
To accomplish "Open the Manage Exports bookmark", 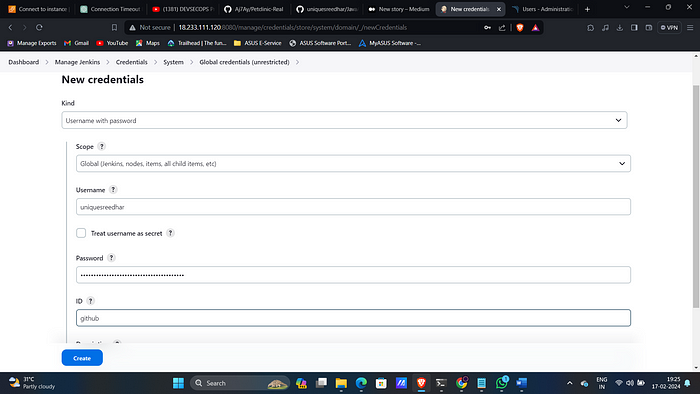I will 32,43.
